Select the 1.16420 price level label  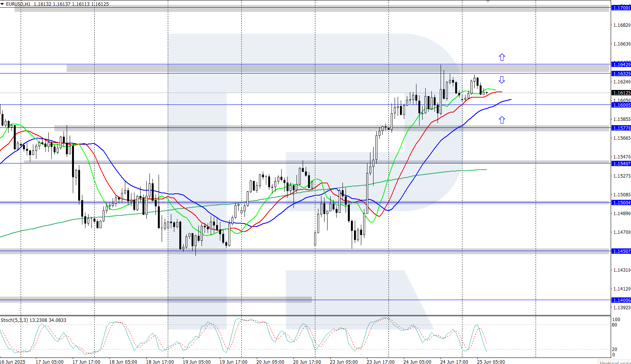pos(621,64)
